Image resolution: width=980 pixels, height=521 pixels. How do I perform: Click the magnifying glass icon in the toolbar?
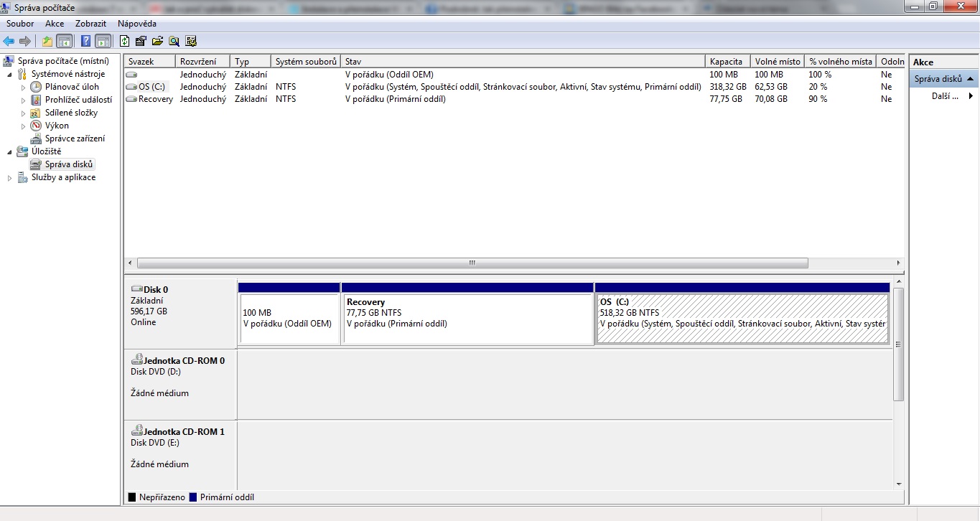click(174, 41)
